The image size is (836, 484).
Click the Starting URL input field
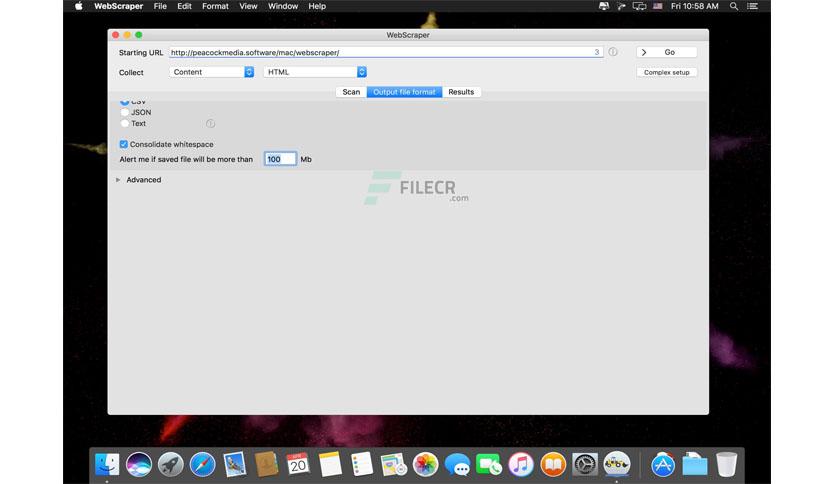point(386,52)
